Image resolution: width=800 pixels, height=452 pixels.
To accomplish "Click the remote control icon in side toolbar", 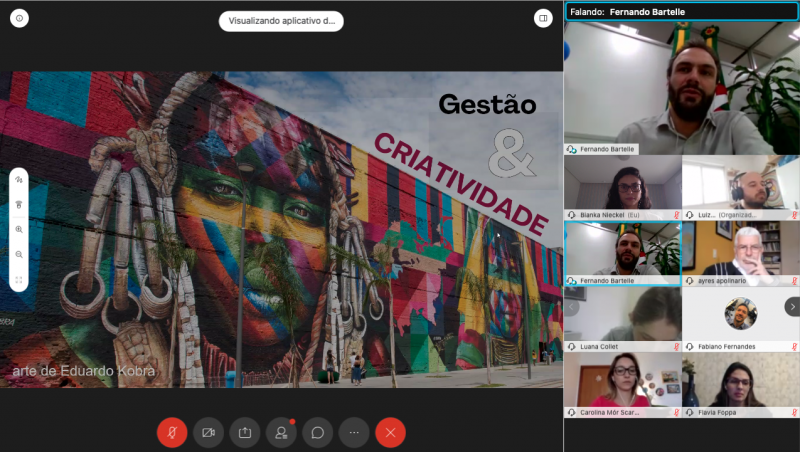I will pyautogui.click(x=19, y=205).
